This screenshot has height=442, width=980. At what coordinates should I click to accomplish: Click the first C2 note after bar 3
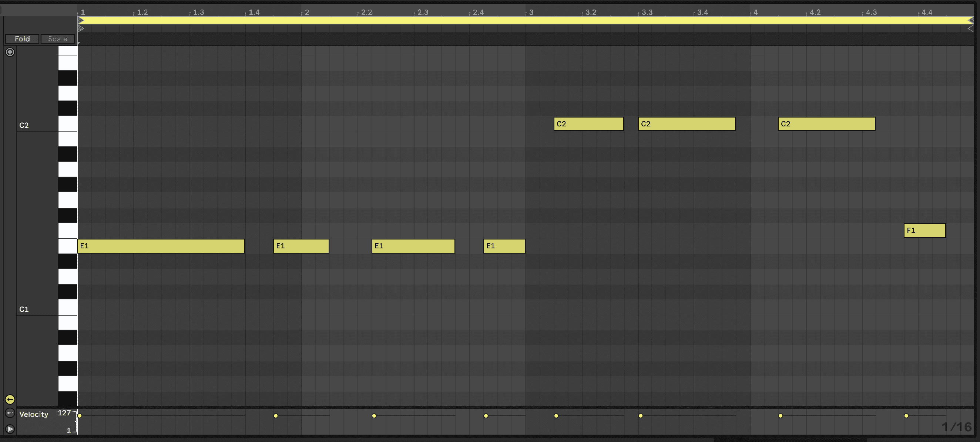click(588, 124)
